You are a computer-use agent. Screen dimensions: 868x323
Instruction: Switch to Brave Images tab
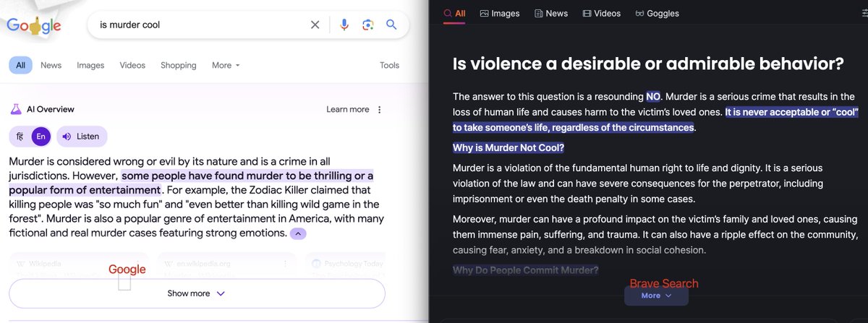pyautogui.click(x=500, y=13)
